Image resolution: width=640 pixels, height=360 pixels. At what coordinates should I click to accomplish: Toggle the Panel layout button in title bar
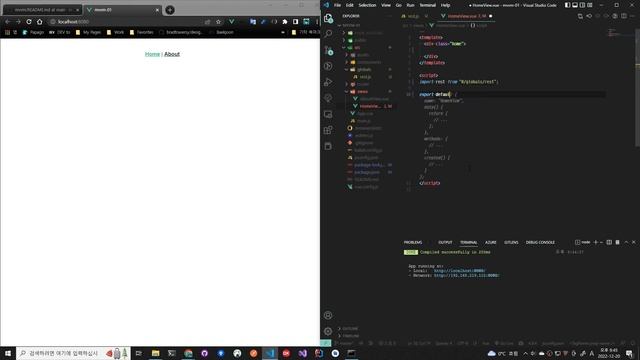pos(575,5)
